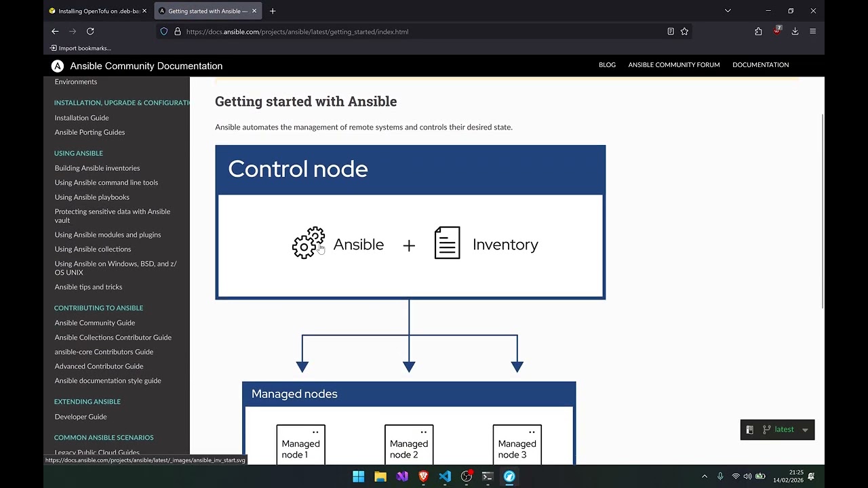Open the Developer Guide sidebar link
The width and height of the screenshot is (868, 488).
point(81,417)
